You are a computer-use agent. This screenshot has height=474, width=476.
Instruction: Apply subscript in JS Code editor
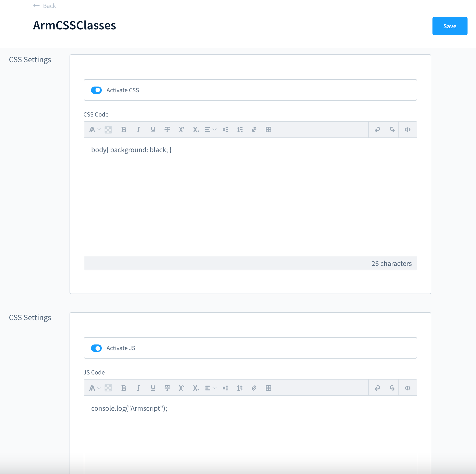(196, 388)
